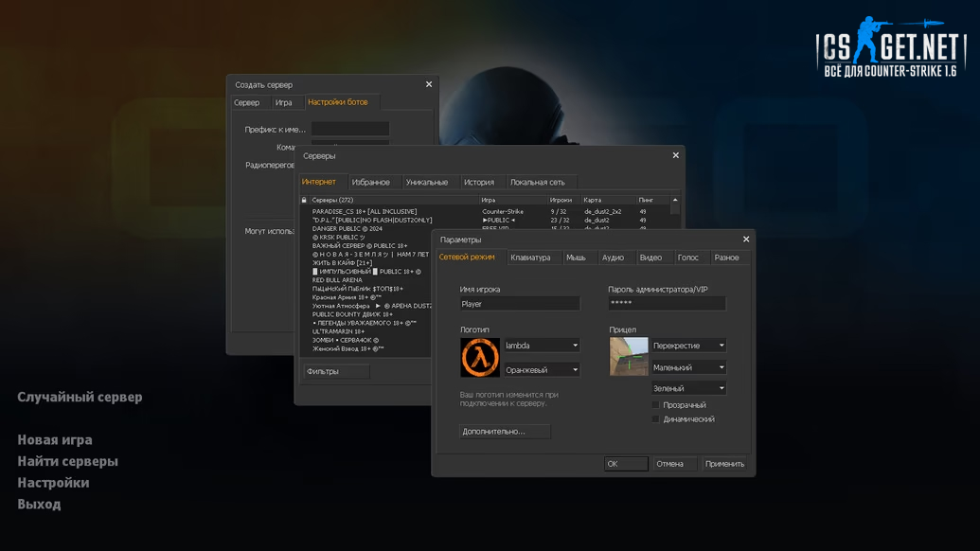Toggle the Динамический crosshair checkbox

pos(655,419)
